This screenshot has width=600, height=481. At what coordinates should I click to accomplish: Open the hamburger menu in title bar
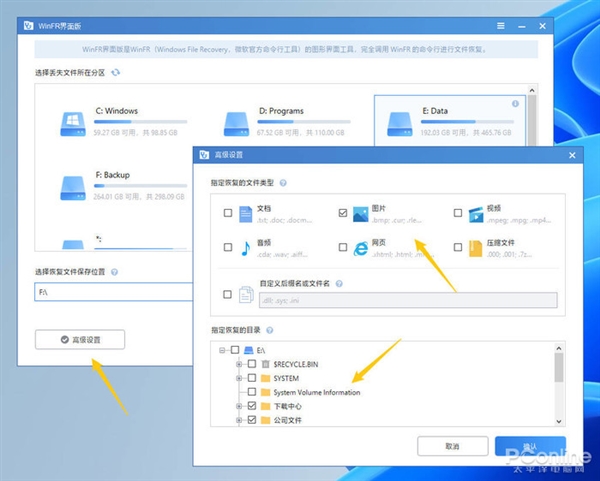501,26
